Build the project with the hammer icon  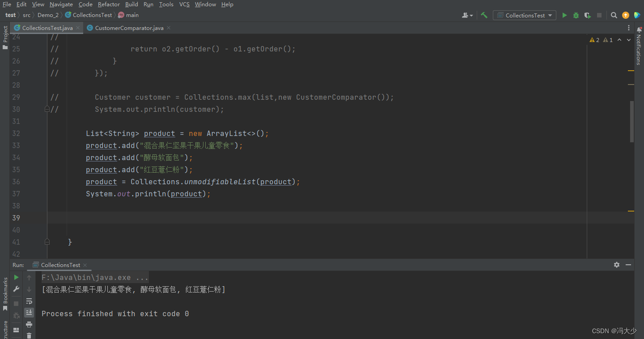click(484, 15)
